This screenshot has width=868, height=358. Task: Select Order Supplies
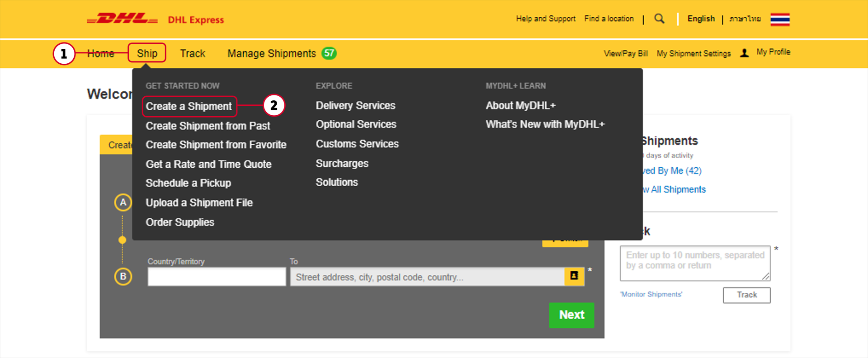point(180,222)
